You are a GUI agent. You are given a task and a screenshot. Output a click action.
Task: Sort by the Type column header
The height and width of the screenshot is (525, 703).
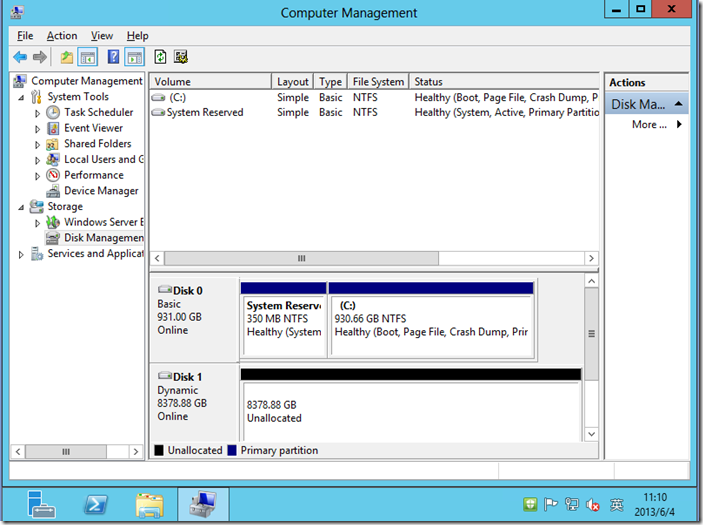[330, 82]
